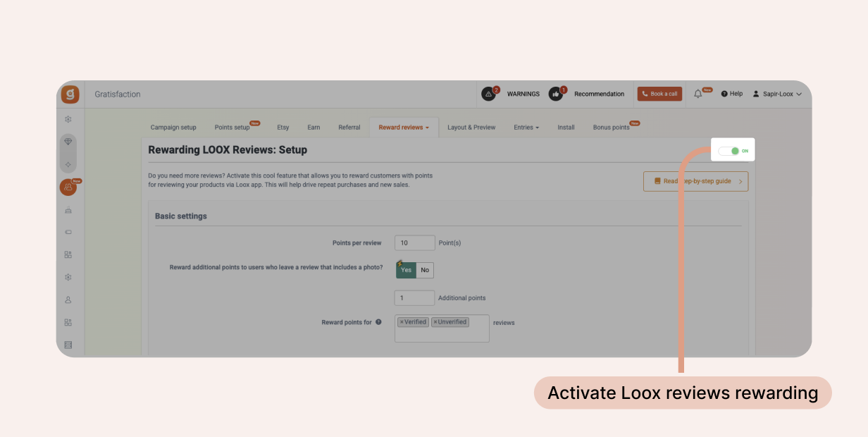This screenshot has height=437, width=868.
Task: Open the single person sidebar icon
Action: 68,300
